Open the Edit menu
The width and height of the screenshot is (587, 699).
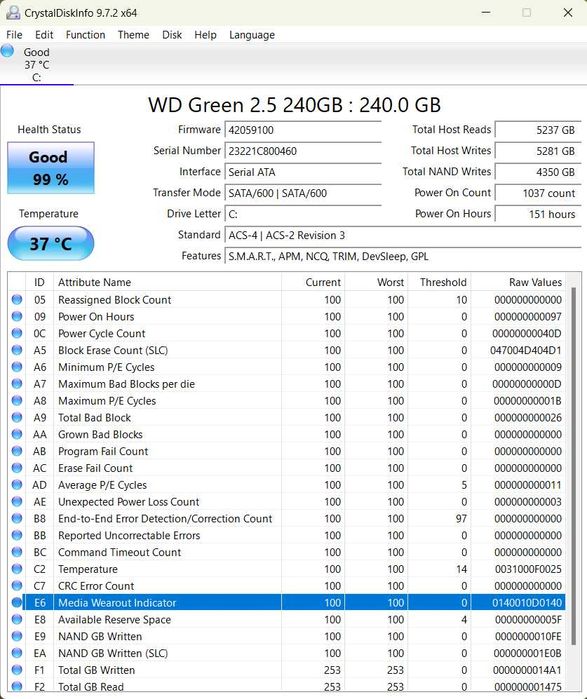(44, 35)
